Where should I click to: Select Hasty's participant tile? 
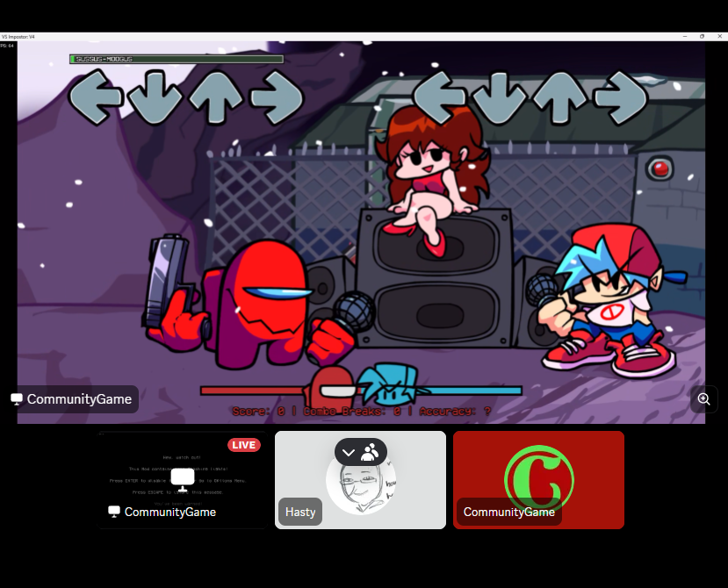coord(360,480)
